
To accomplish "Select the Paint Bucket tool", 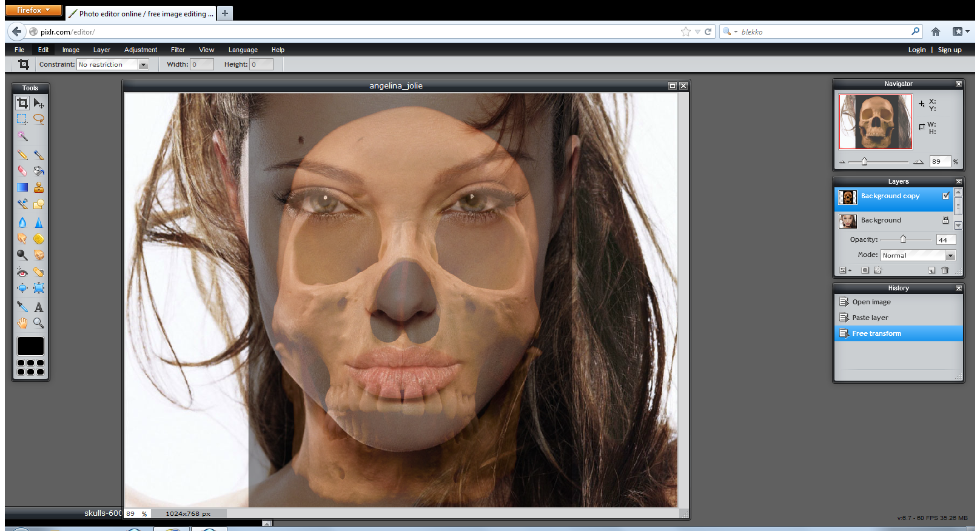I will (39, 171).
